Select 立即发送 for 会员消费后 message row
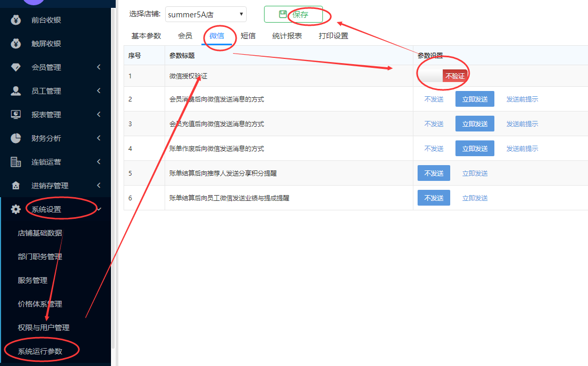The image size is (588, 366). (x=475, y=99)
